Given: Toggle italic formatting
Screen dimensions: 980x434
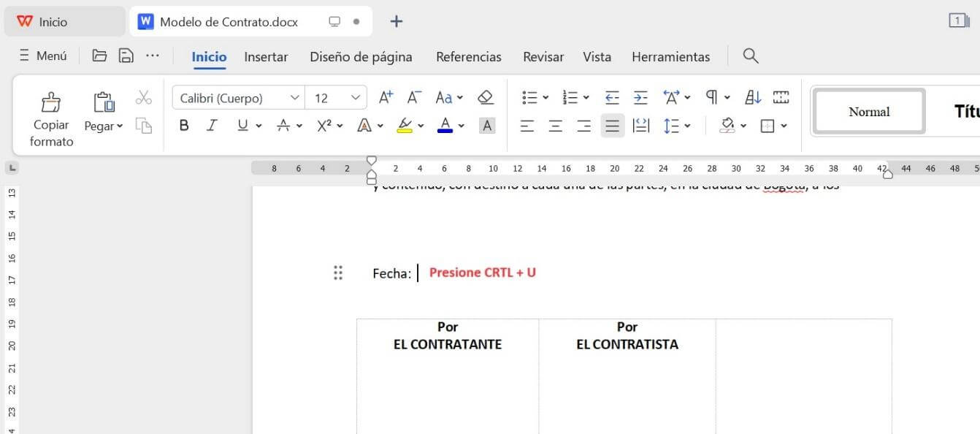Looking at the screenshot, I should (212, 125).
